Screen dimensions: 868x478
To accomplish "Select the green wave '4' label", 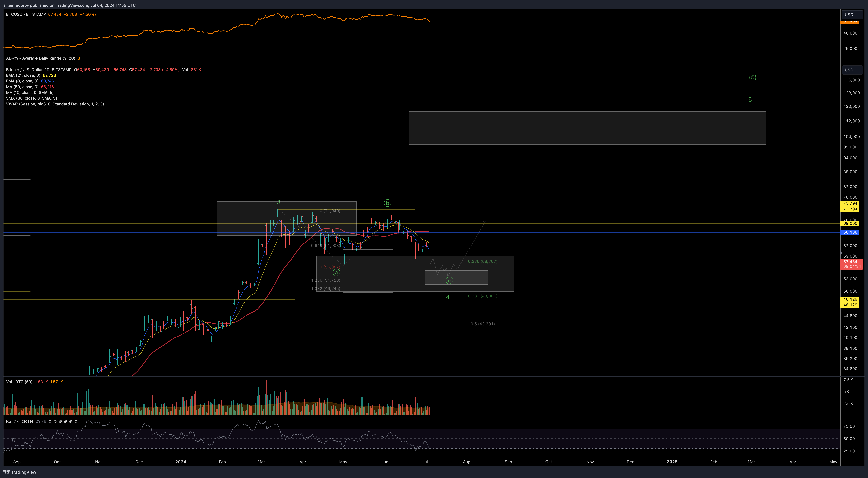I will pos(448,297).
